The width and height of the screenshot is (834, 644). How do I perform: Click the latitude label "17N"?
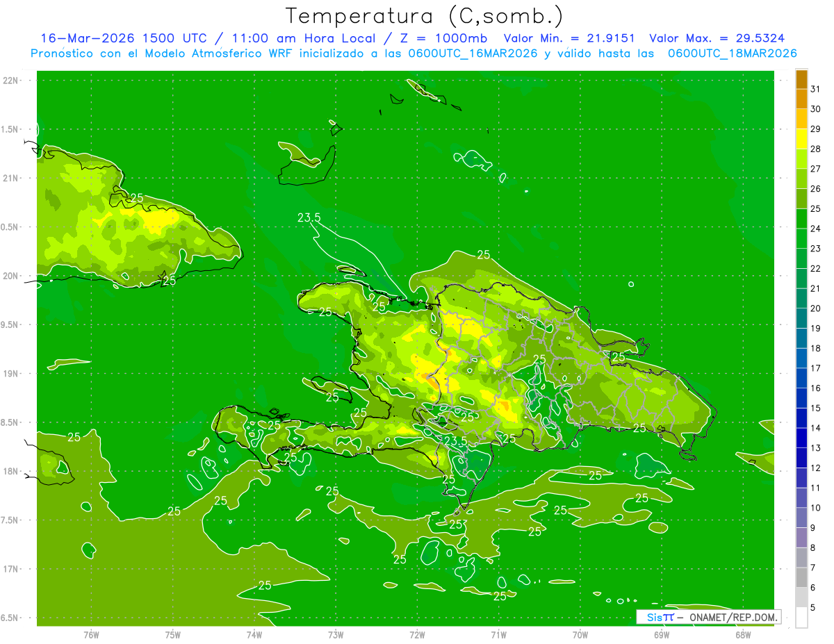tap(11, 569)
